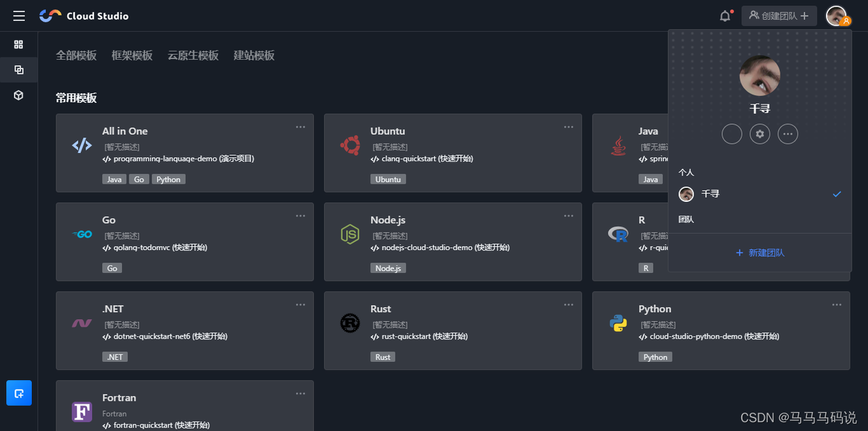Open the Fortran card options menu
The height and width of the screenshot is (431, 868).
[300, 393]
